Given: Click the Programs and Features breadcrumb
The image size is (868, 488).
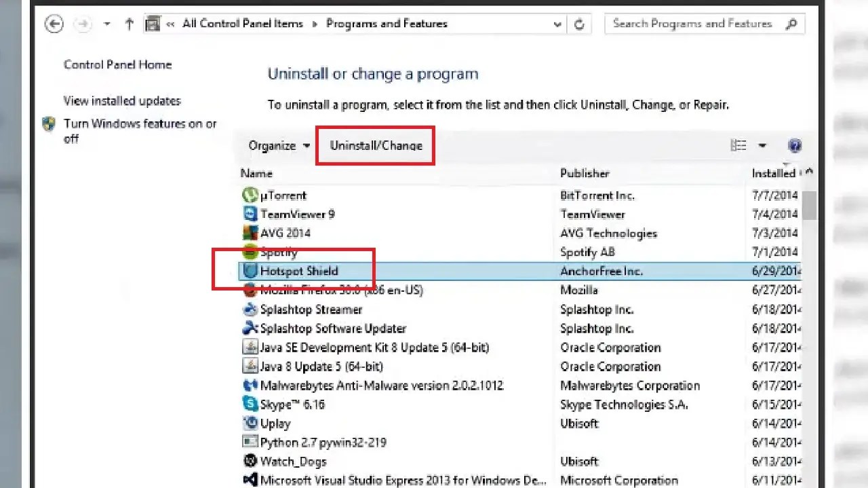Looking at the screenshot, I should pyautogui.click(x=387, y=23).
